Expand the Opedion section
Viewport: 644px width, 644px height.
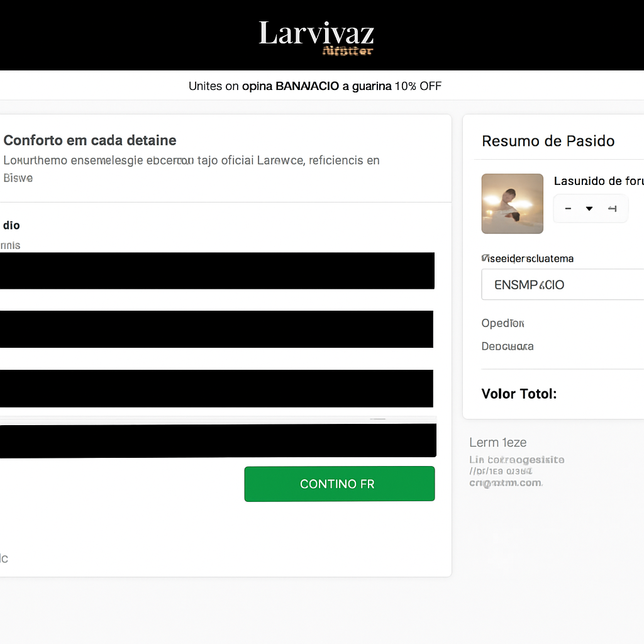[x=502, y=323]
